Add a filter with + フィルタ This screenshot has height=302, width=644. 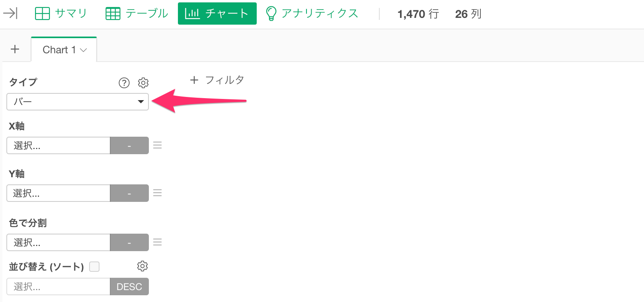[217, 80]
